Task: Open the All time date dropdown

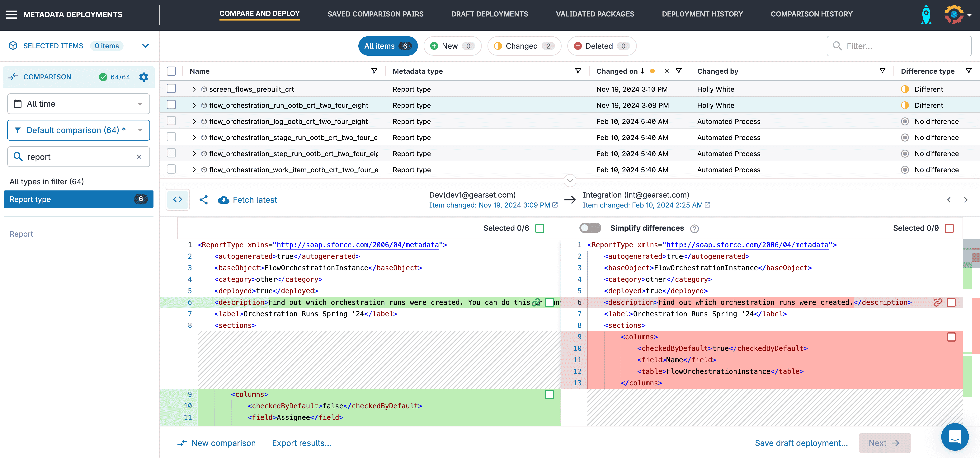Action: 78,104
